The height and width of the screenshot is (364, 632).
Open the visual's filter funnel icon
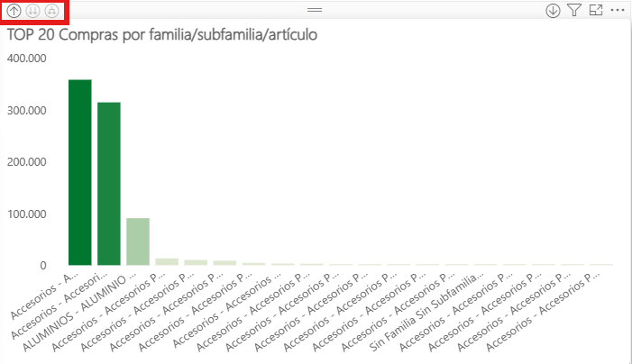[574, 11]
